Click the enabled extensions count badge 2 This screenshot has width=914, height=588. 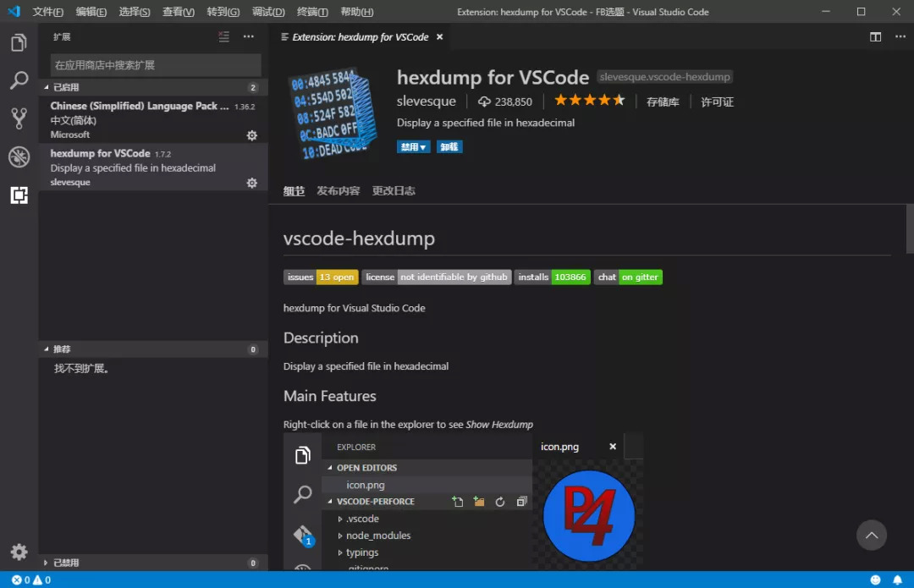[253, 87]
